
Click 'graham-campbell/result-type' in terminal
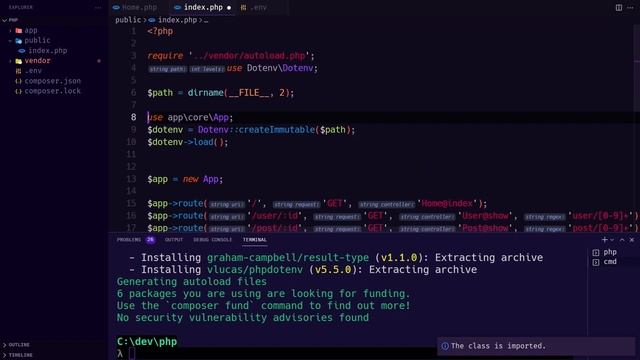coord(288,258)
